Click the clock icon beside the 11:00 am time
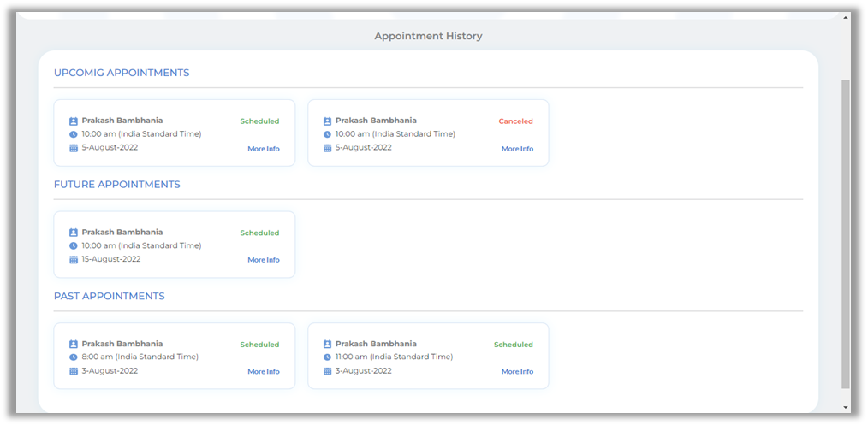The width and height of the screenshot is (868, 425). pos(327,357)
